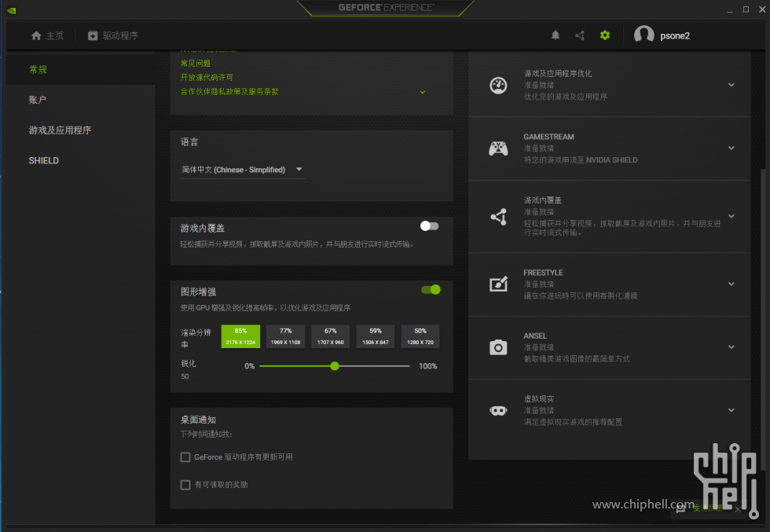Screen dimensions: 770x532
Task: Open the 开放源代码许可 link
Action: tap(207, 78)
